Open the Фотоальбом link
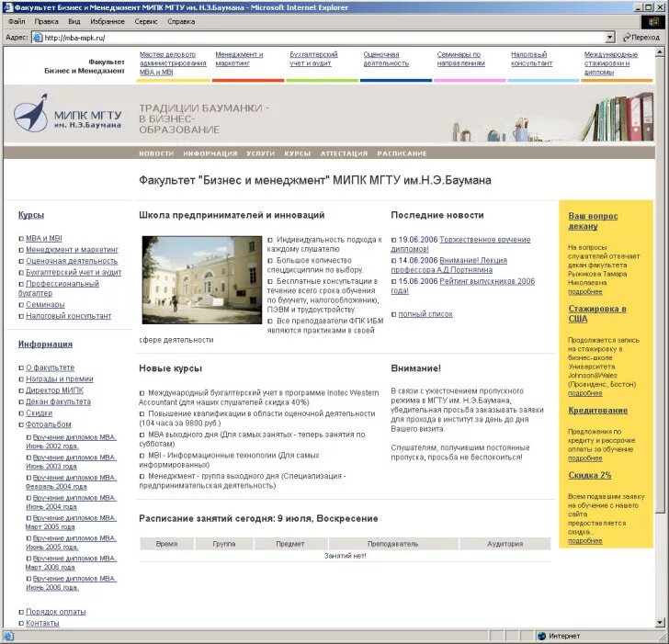Image resolution: width=669 pixels, height=644 pixels. [x=48, y=424]
